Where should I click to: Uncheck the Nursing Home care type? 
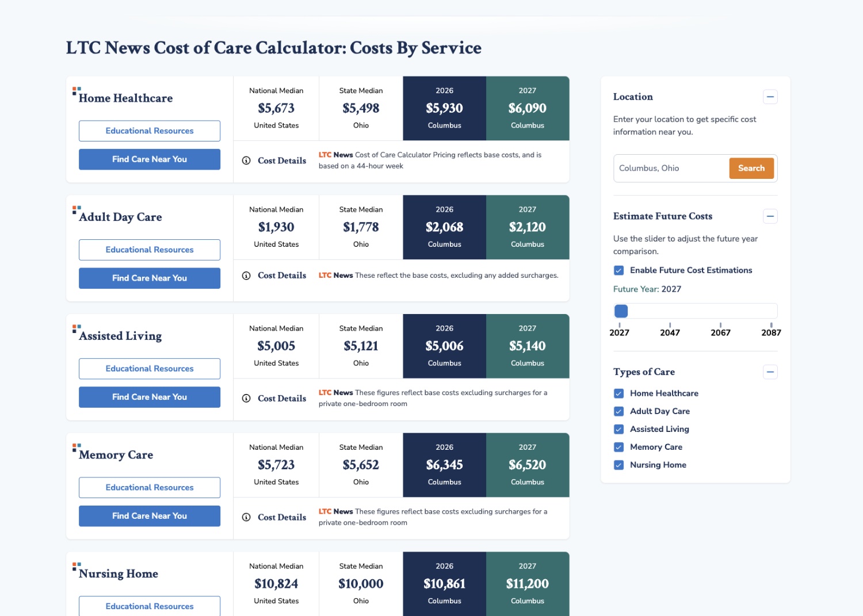pyautogui.click(x=619, y=465)
